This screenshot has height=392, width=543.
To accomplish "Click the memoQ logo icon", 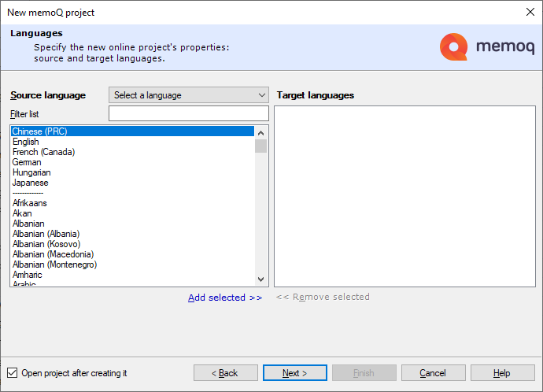I will coord(454,47).
